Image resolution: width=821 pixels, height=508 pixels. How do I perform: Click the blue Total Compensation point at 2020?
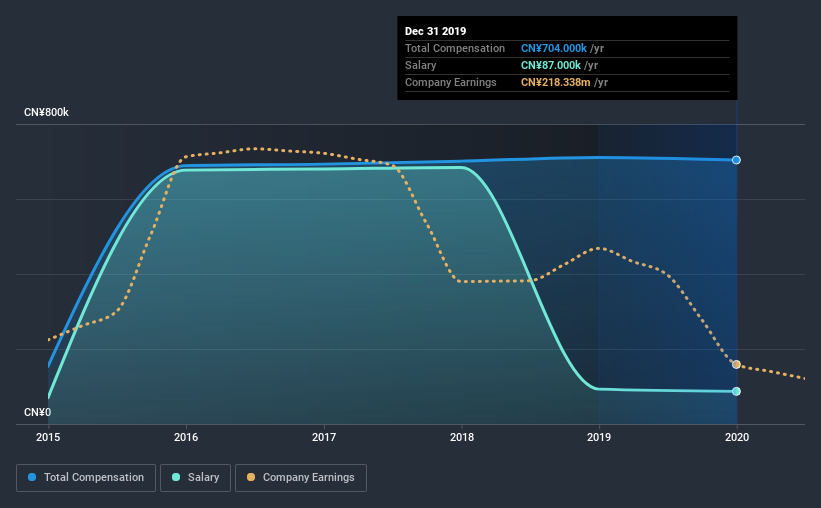736,160
